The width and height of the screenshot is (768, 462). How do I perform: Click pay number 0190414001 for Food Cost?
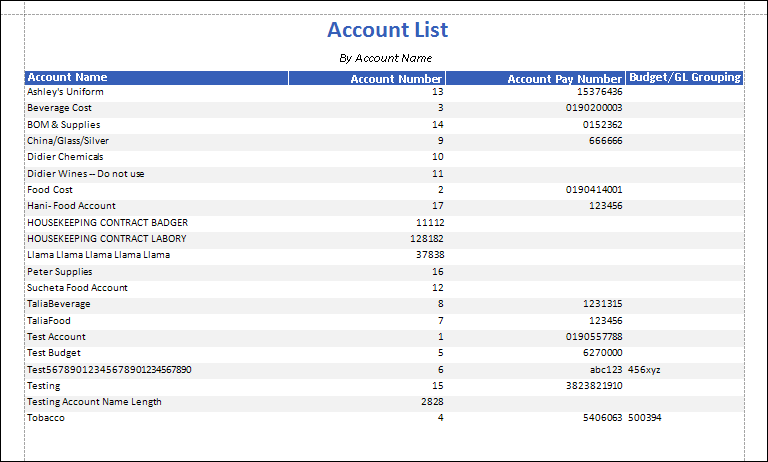point(593,190)
